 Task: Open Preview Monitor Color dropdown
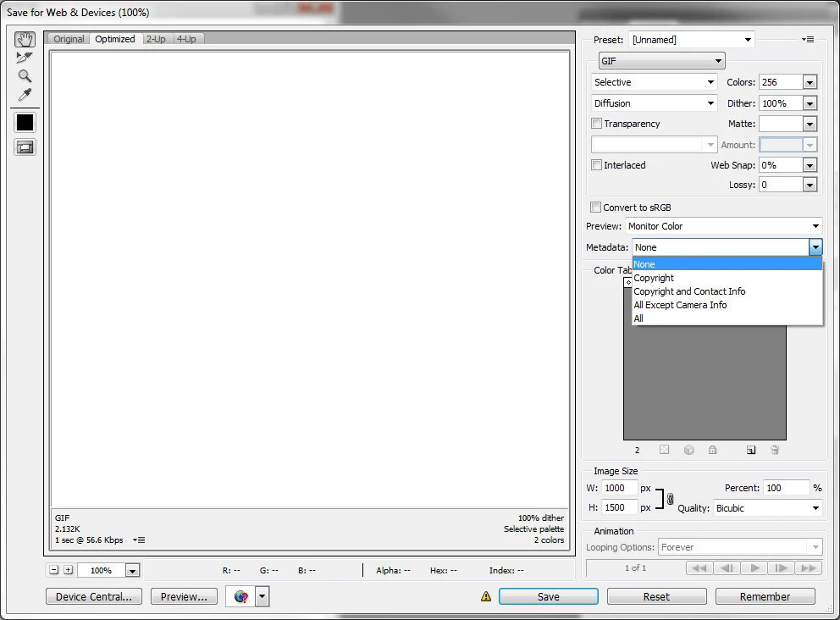(724, 226)
